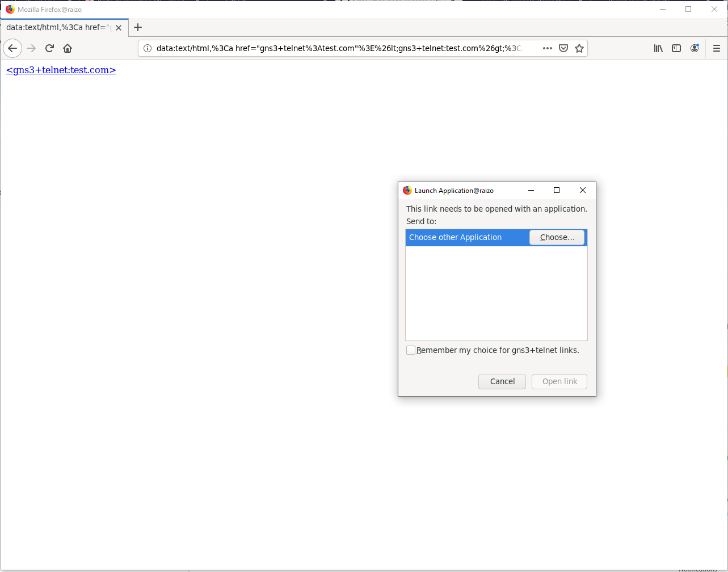Viewport: 728px width, 572px height.
Task: Open a new browser tab
Action: 138,27
